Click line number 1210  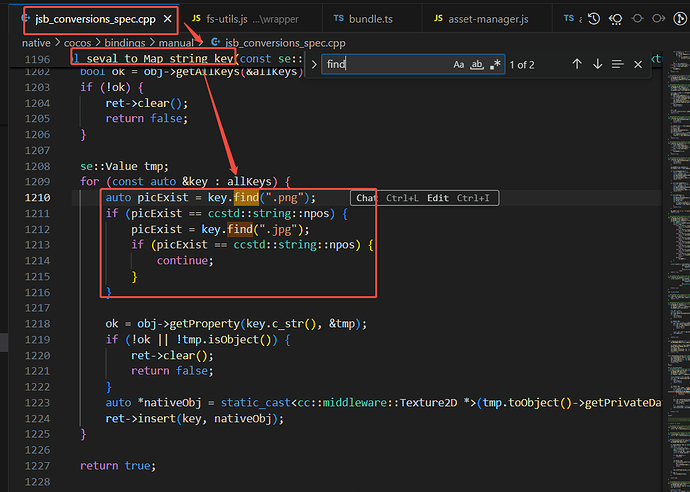coord(37,198)
